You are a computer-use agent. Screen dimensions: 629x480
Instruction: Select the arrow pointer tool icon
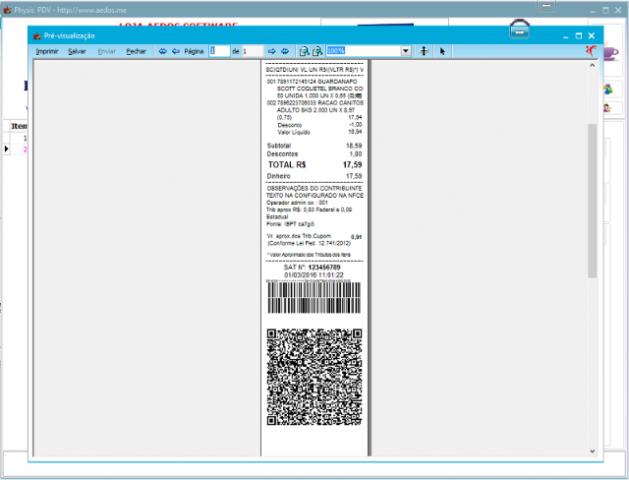click(442, 51)
